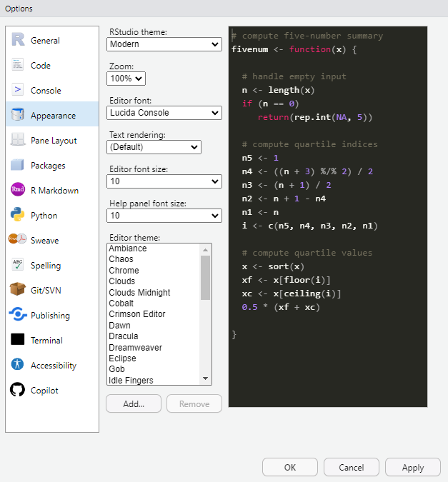Screen dimensions: 448x482
Task: Expand the Editor font dropdown
Action: (164, 113)
